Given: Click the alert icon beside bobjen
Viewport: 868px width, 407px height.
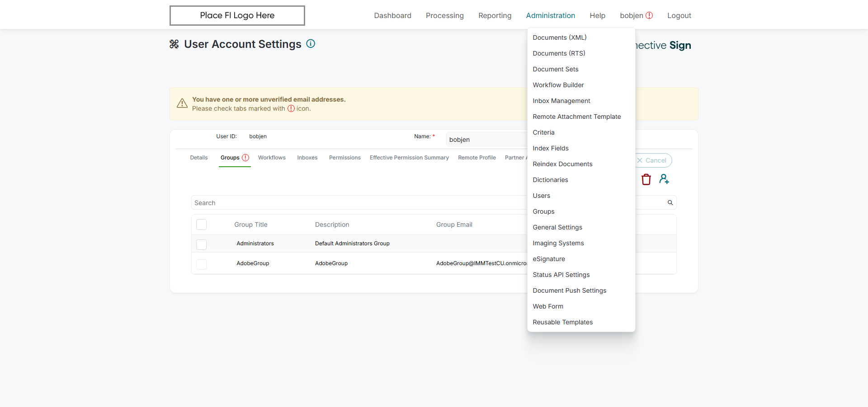Looking at the screenshot, I should [x=649, y=15].
